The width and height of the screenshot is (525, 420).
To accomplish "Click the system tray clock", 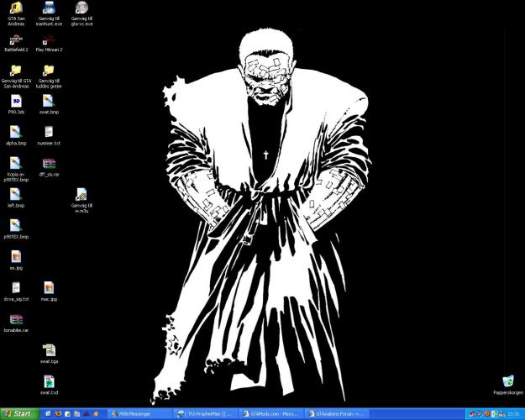I will (513, 413).
